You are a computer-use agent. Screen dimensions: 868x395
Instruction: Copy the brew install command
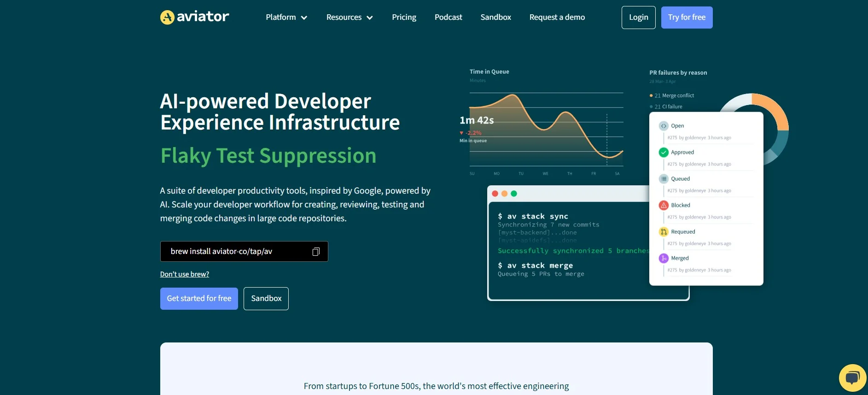(x=316, y=252)
